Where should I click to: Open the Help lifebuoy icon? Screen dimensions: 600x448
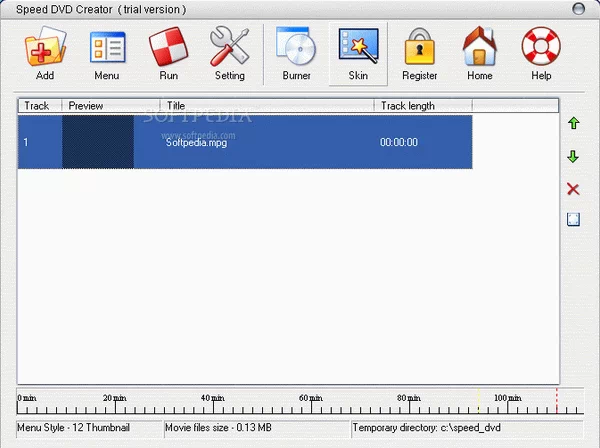(541, 46)
